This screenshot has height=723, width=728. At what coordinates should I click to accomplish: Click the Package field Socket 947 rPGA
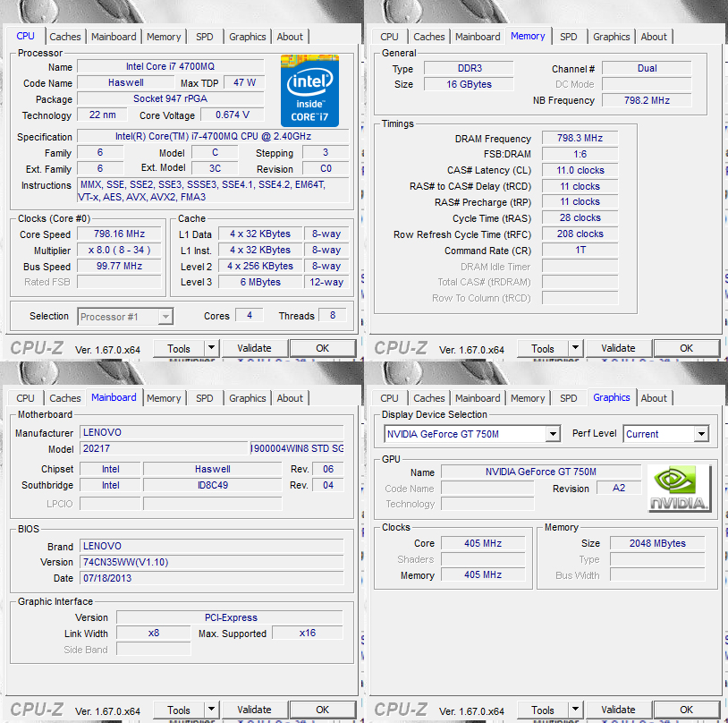tap(171, 98)
